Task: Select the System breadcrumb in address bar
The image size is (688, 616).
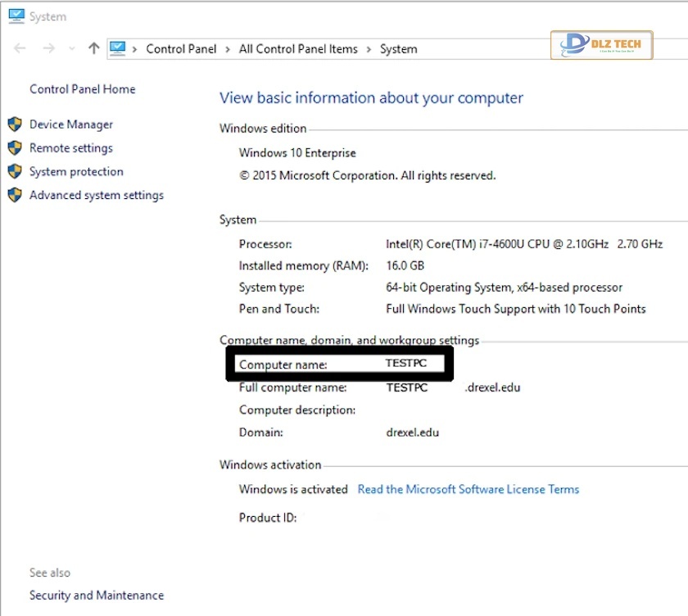Action: point(398,49)
